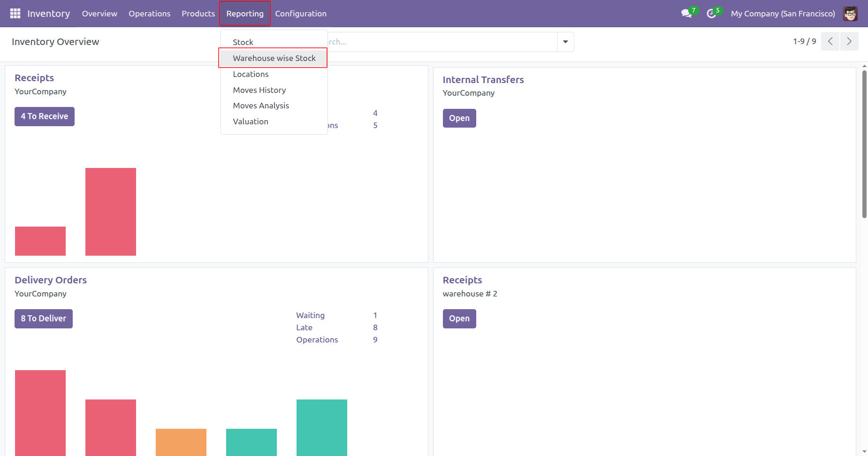Screen dimensions: 868x456
Task: Click the orange bar in Delivery Orders chart
Action: pyautogui.click(x=181, y=442)
